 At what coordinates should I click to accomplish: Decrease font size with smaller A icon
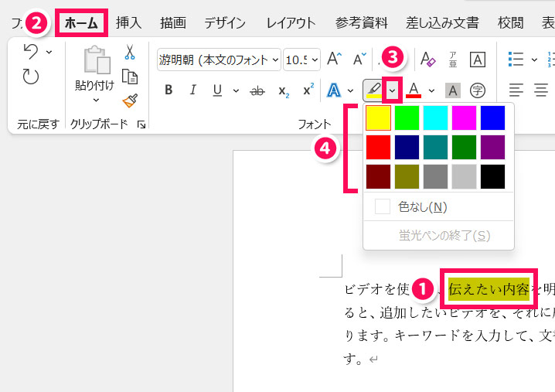[359, 59]
